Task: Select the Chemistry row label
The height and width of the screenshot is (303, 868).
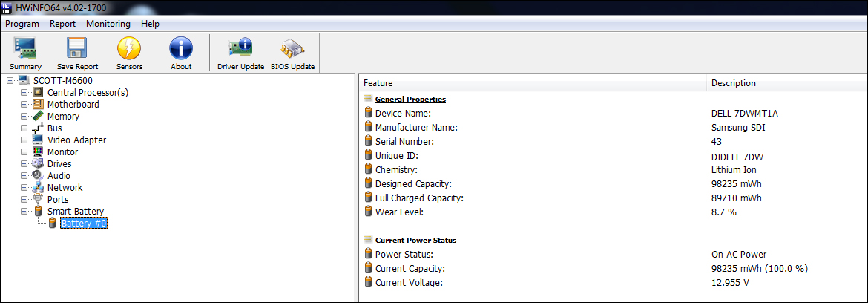Action: point(396,169)
